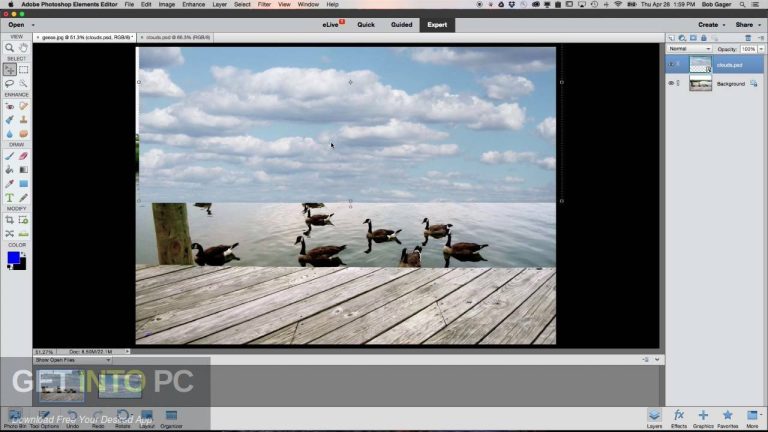Select the Sponge tool
768x432 pixels.
click(23, 134)
